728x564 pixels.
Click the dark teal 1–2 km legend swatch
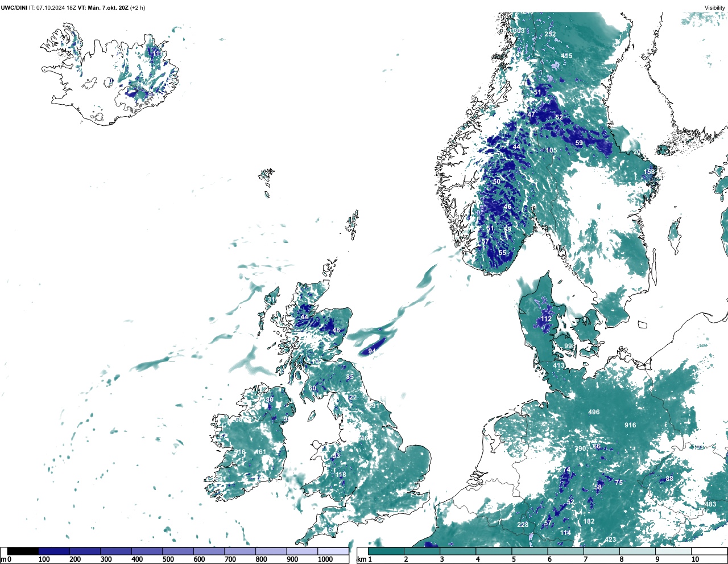pos(387,551)
